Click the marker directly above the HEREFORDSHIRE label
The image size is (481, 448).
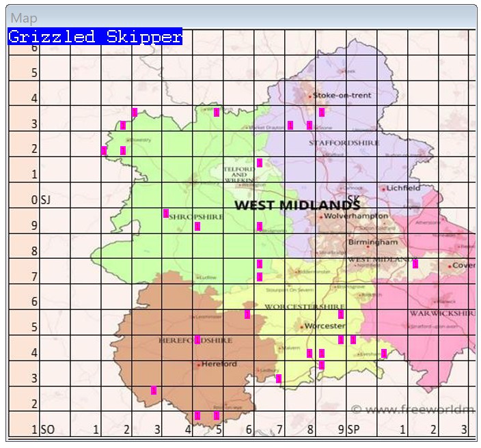point(197,339)
